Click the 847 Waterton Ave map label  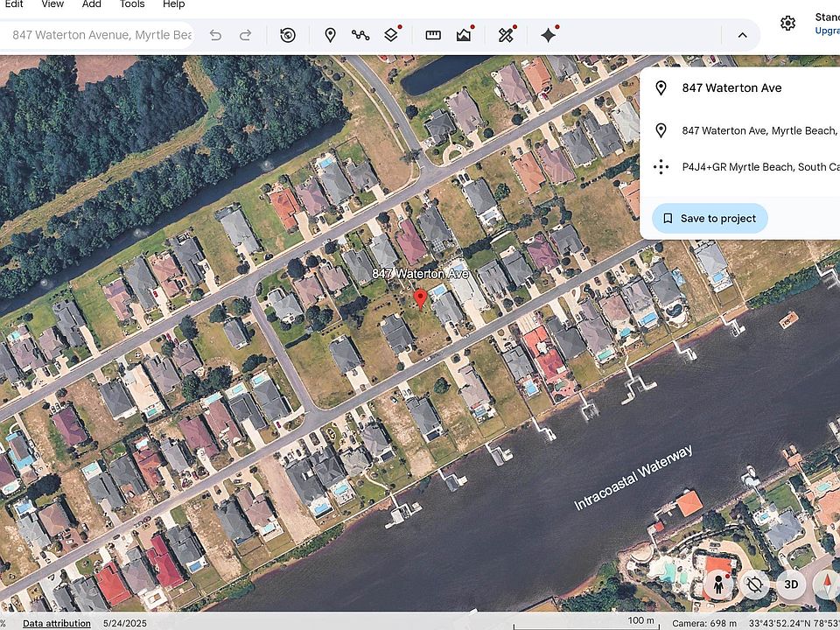[421, 274]
